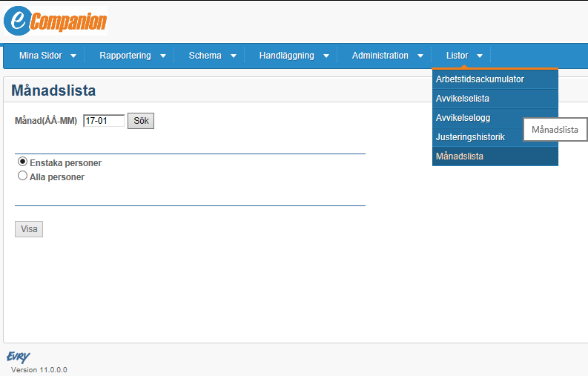Click the eCompanion logo
The height and width of the screenshot is (376, 588).
click(56, 21)
